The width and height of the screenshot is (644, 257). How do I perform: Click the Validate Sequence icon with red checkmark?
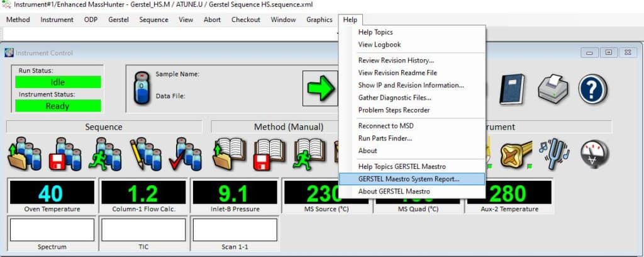[x=186, y=154]
